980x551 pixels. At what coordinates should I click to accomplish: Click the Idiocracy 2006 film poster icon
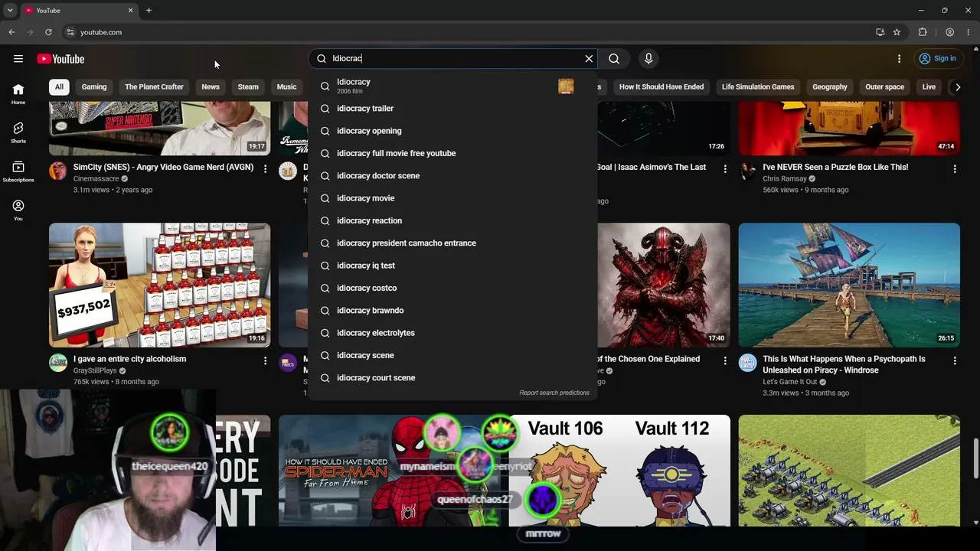(x=566, y=86)
